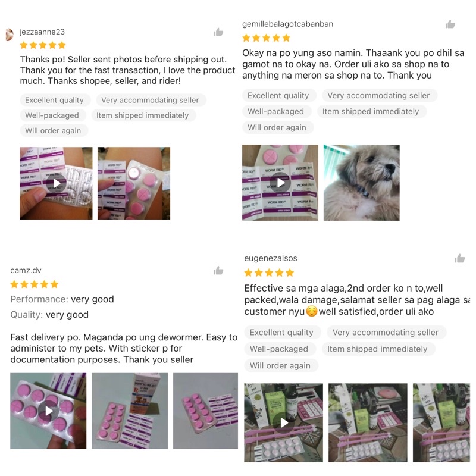Open camz.dv's third photo of tablets
This screenshot has height=476, width=476.
[205, 411]
